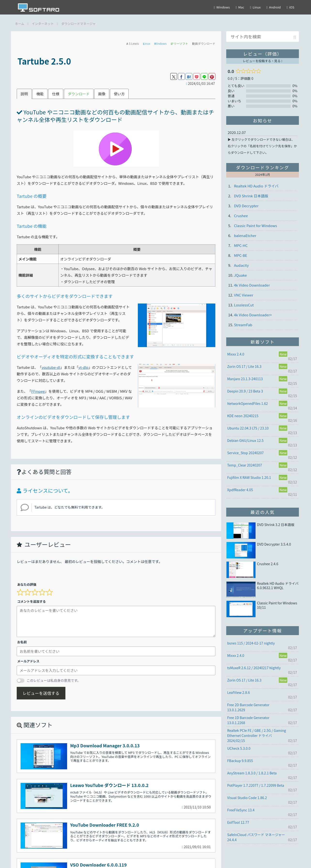Open the Crushee 2.4.6 thumbnail in 最近の人気

click(x=241, y=570)
